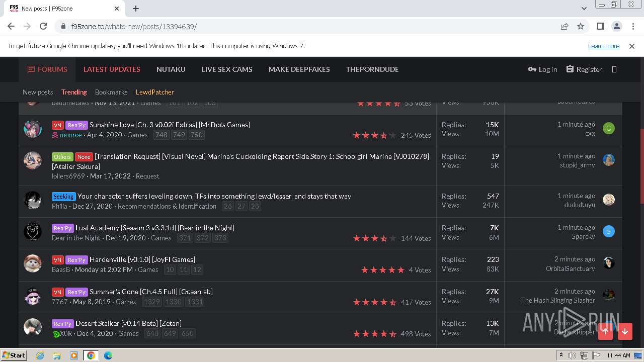The image size is (644, 362).
Task: Open Windows Explorer folder taskbar icon
Action: 57,355
